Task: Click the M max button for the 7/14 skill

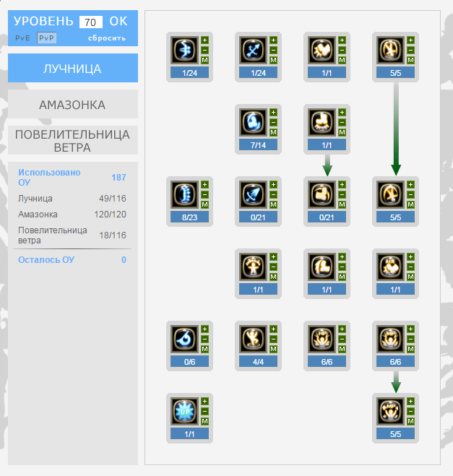Action: click(273, 132)
